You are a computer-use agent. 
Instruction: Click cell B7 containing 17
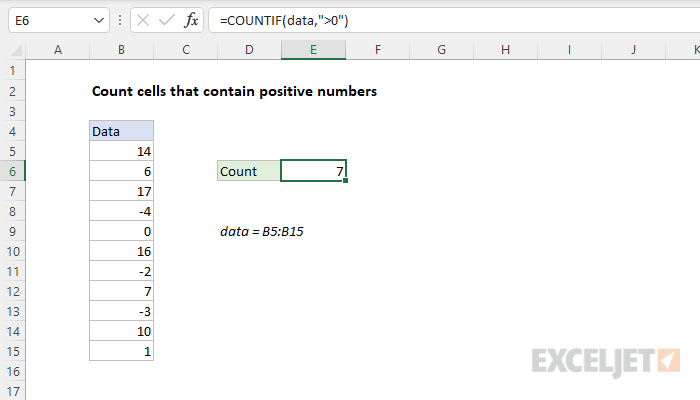point(121,192)
